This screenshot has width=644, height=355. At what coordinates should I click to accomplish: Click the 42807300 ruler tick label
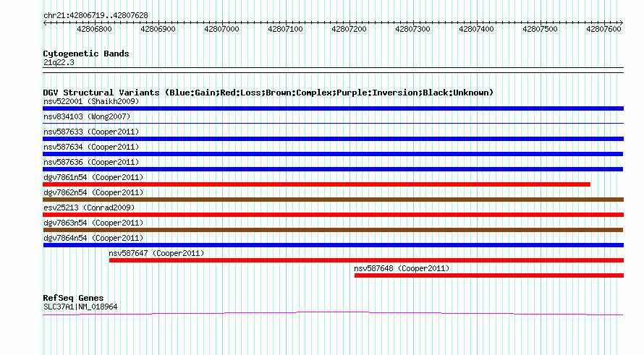click(x=412, y=29)
